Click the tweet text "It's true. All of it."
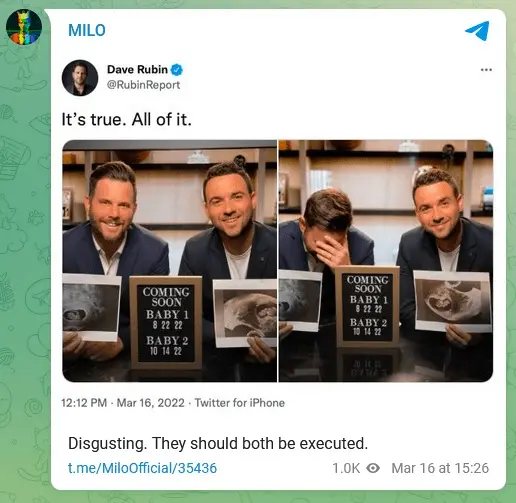The image size is (516, 503). 127,119
